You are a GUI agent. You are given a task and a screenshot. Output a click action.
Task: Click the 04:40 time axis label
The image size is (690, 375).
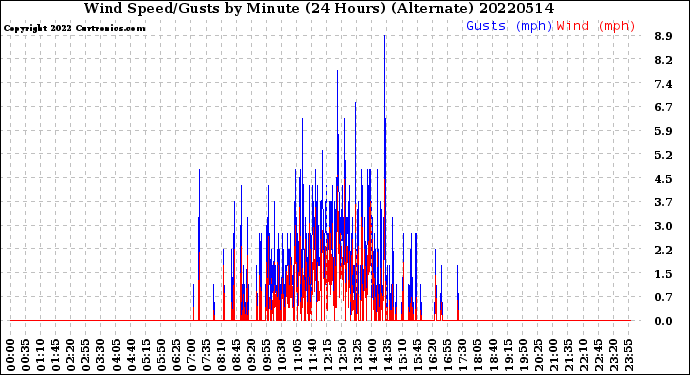[131, 355]
